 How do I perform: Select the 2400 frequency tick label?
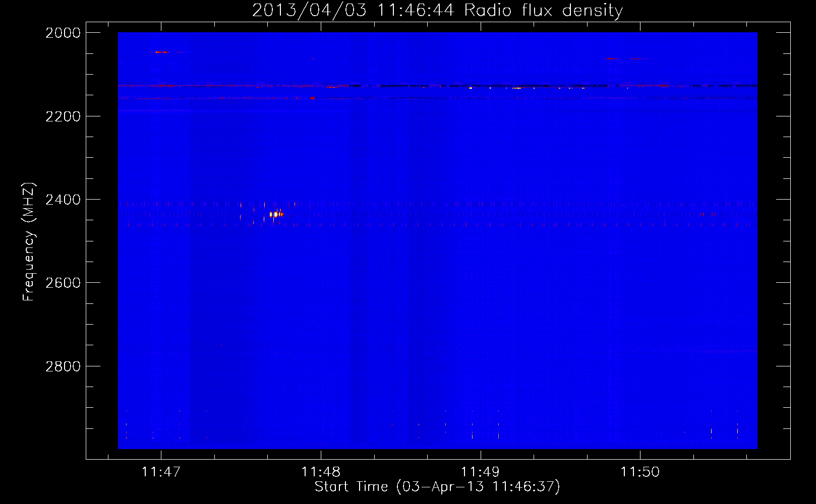click(63, 200)
